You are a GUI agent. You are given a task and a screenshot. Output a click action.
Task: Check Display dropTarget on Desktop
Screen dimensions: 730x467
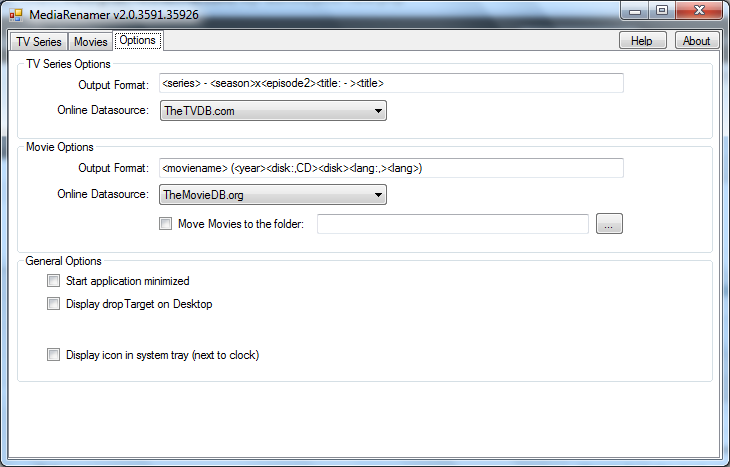click(x=54, y=304)
